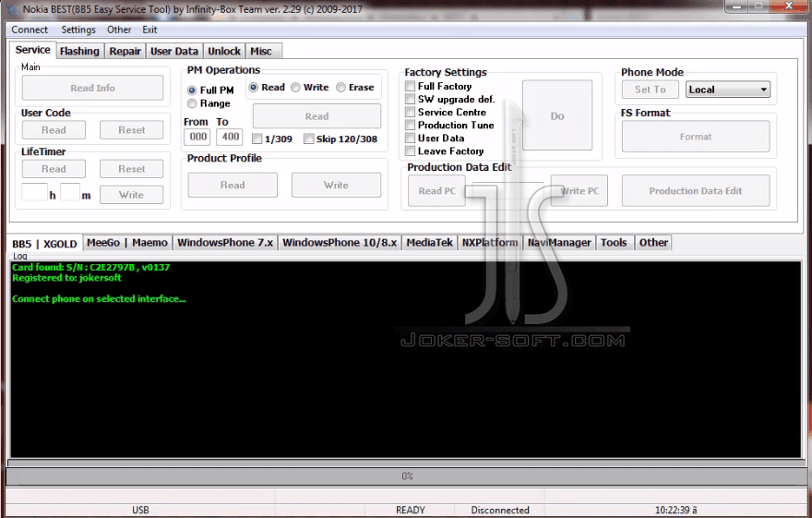812x518 pixels.
Task: Click the Write PC button
Action: click(579, 190)
